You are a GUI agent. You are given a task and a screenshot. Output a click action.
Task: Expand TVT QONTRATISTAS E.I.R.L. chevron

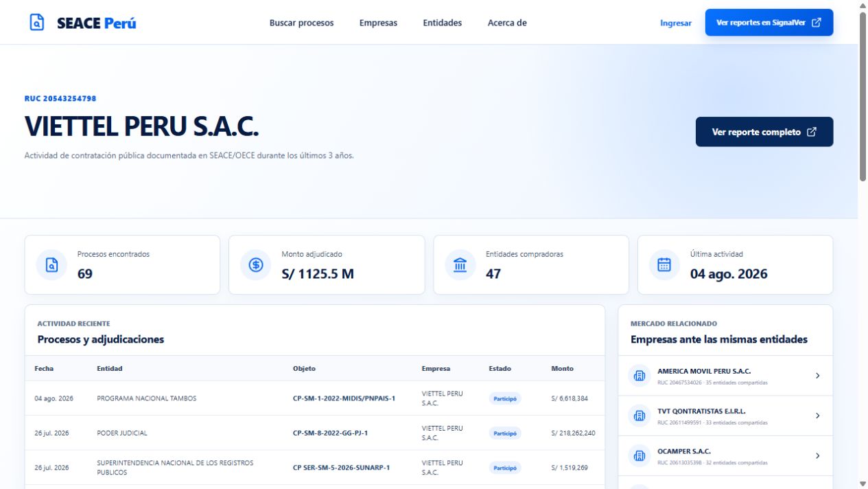pos(817,416)
